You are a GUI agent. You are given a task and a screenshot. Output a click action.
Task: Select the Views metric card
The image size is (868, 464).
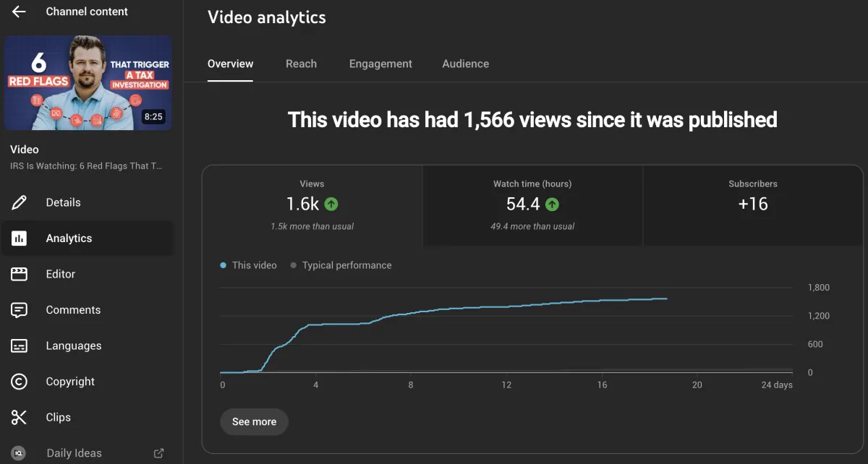click(x=312, y=206)
